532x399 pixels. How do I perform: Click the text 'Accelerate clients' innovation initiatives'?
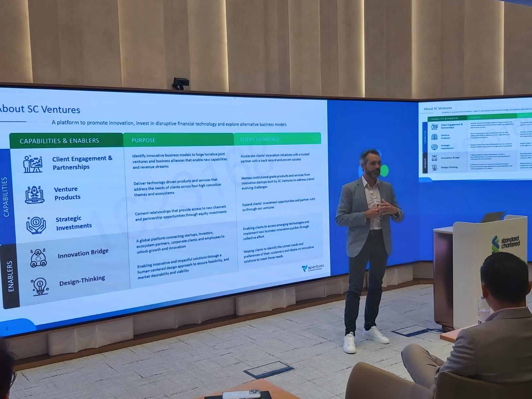[270, 155]
